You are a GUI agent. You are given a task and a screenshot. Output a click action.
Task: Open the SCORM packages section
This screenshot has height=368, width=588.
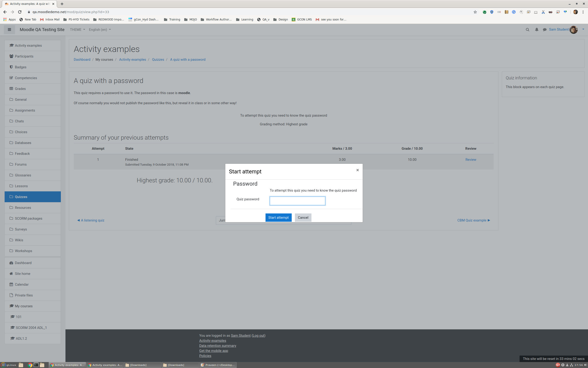[33, 218]
